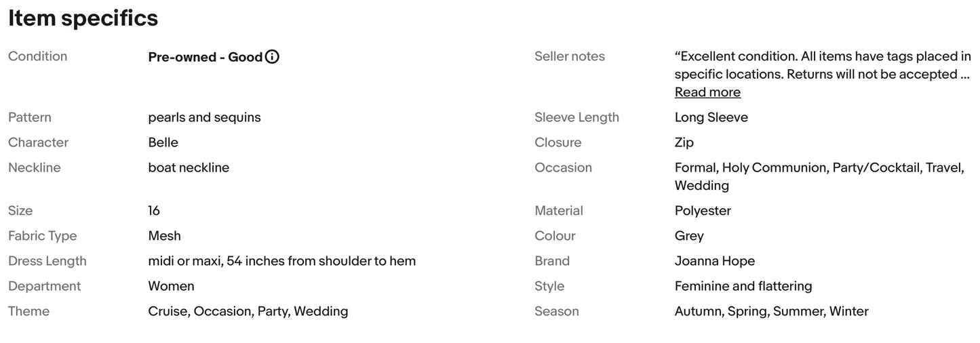Select the Mesh fabric type value
The width and height of the screenshot is (980, 343).
164,236
